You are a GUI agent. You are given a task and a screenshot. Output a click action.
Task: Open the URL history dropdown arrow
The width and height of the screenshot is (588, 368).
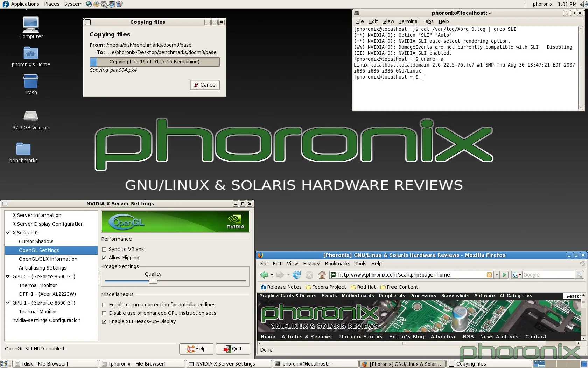497,275
